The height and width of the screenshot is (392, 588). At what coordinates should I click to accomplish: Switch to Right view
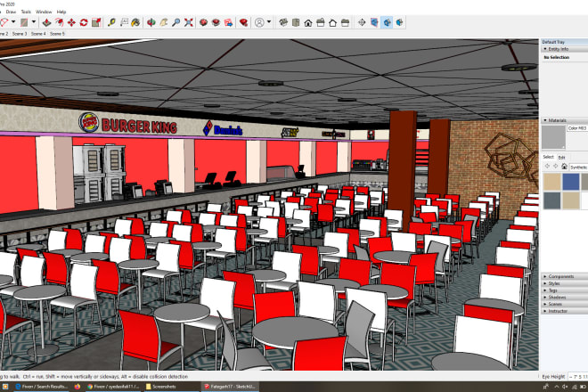[x=320, y=22]
